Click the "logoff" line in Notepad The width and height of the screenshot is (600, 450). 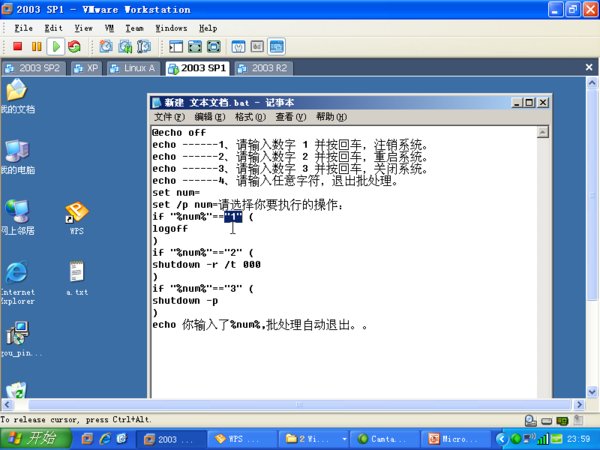170,229
